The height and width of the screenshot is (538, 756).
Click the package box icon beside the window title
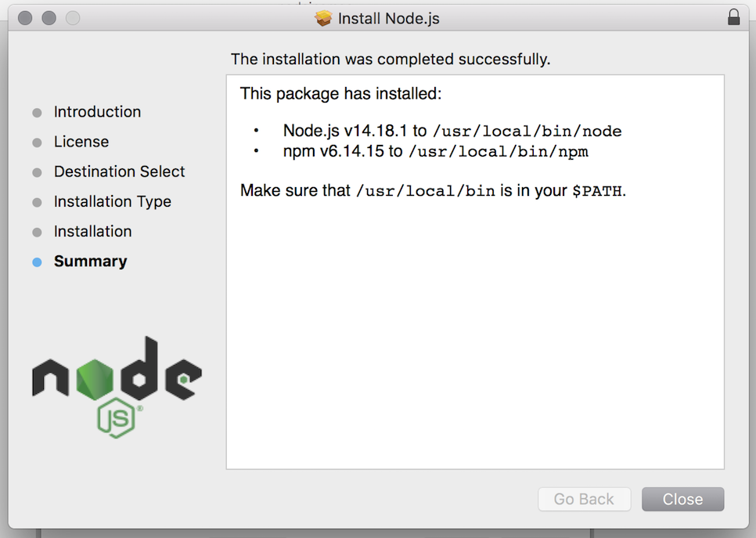[x=324, y=18]
